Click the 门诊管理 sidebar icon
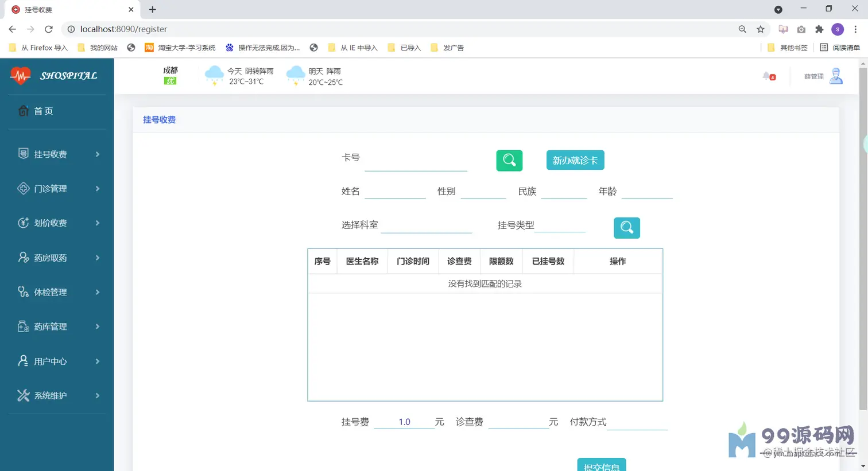The image size is (868, 471). click(x=23, y=188)
